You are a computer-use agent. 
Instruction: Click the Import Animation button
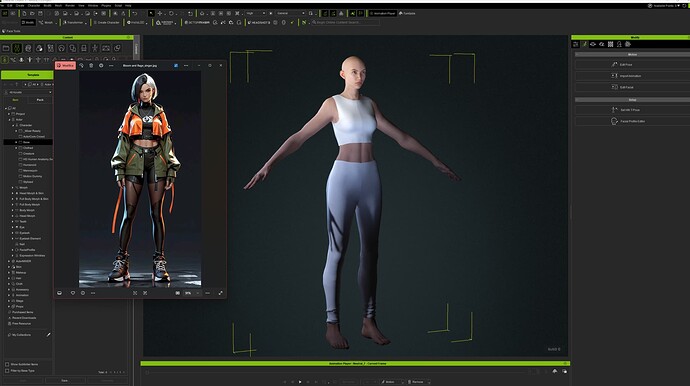632,76
